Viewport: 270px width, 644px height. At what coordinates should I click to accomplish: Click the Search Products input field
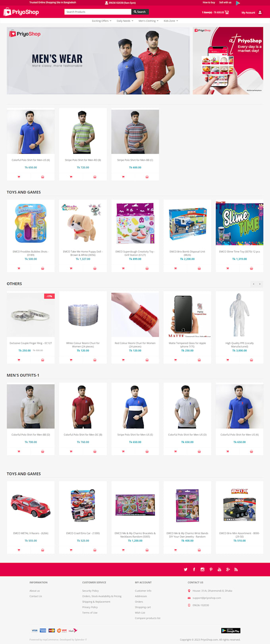point(98,12)
